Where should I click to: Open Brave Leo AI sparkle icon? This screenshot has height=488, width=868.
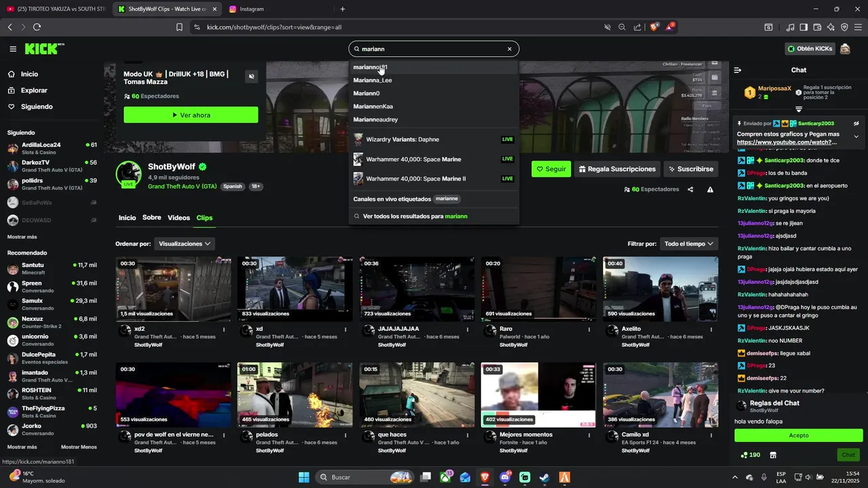831,27
